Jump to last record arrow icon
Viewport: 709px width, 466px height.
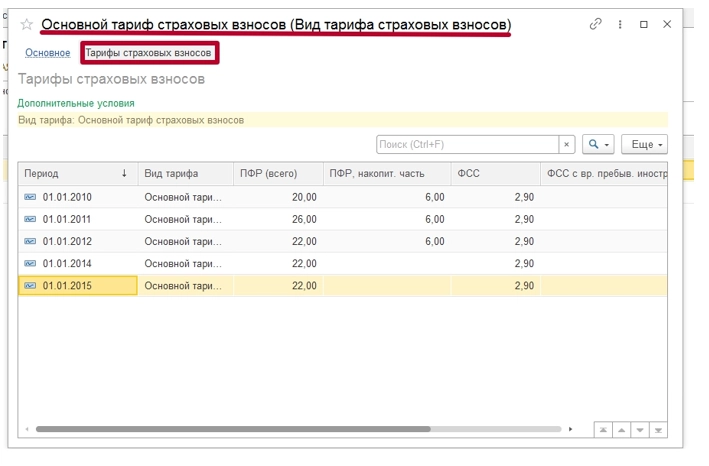658,430
